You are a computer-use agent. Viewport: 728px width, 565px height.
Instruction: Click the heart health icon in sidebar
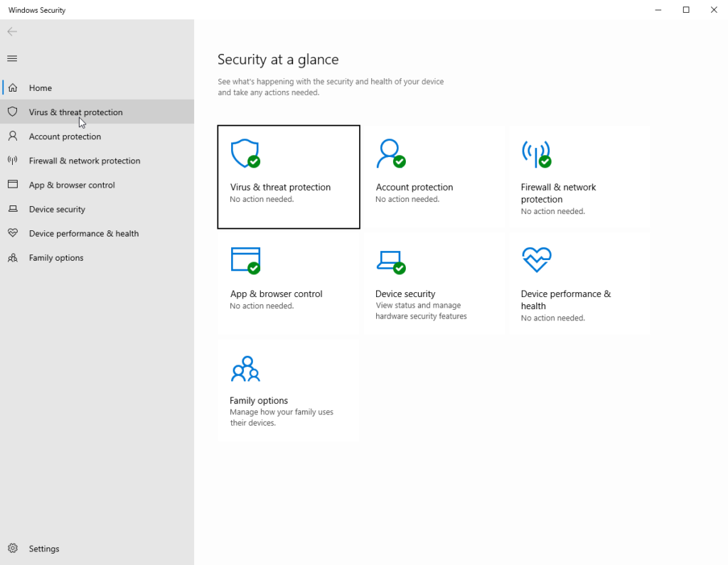13,233
